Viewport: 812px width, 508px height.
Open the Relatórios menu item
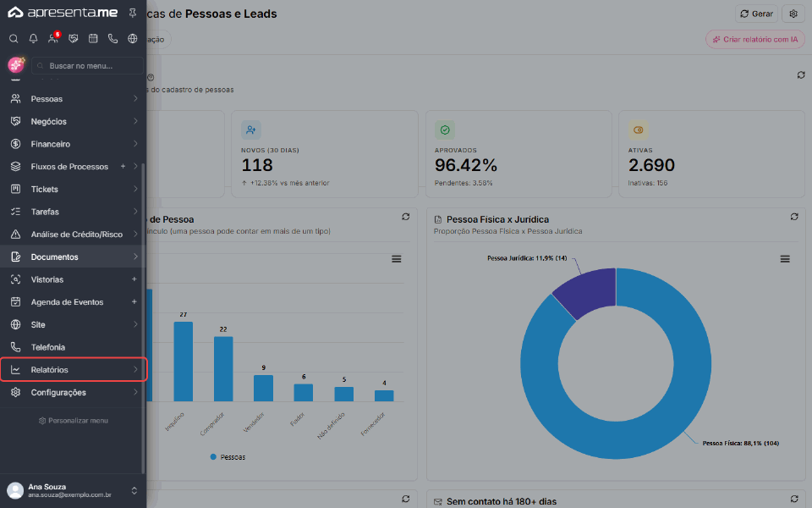(73, 370)
